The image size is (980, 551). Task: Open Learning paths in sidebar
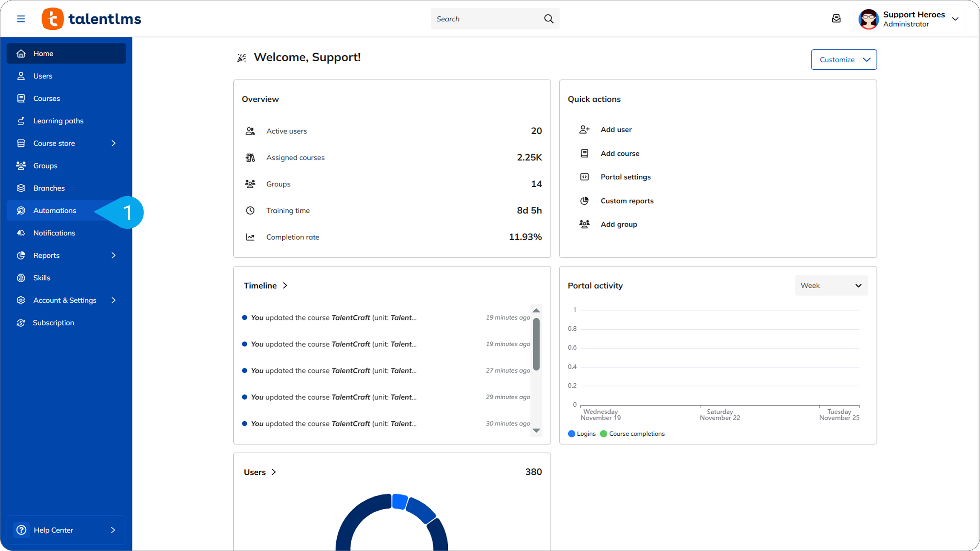pos(58,121)
